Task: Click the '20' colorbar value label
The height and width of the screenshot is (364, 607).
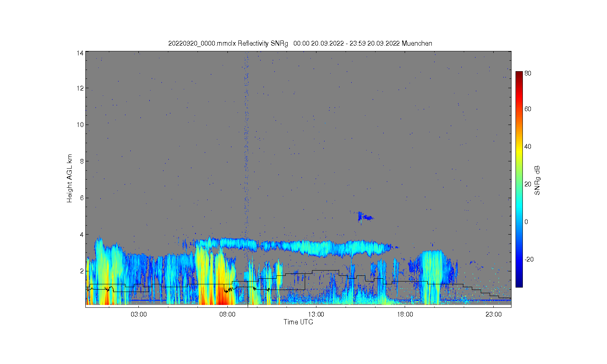Action: tap(528, 184)
